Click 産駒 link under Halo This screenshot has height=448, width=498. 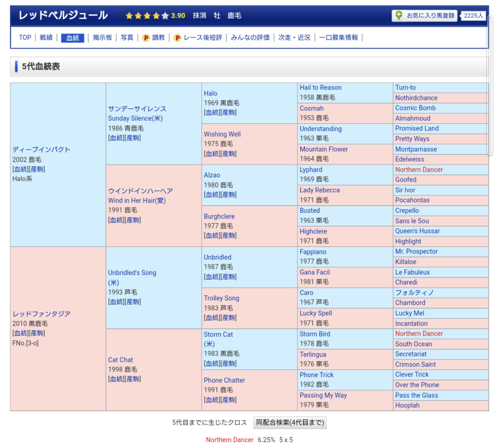(229, 113)
